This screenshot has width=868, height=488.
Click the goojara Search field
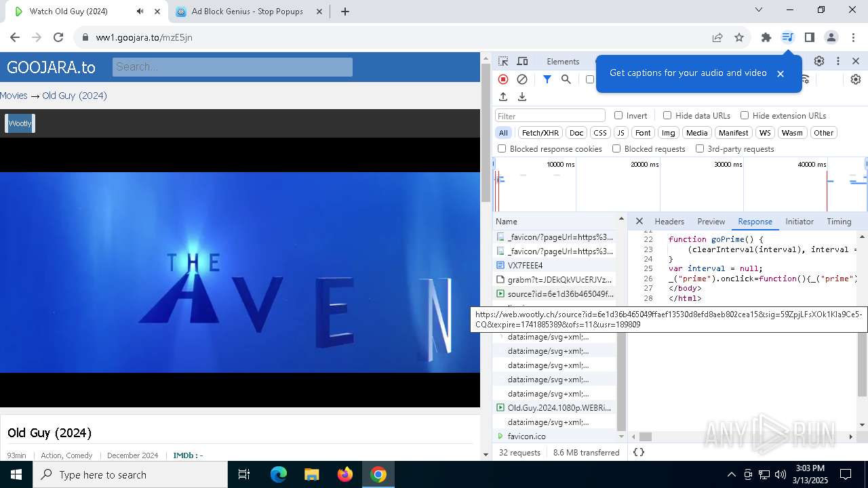pyautogui.click(x=233, y=67)
